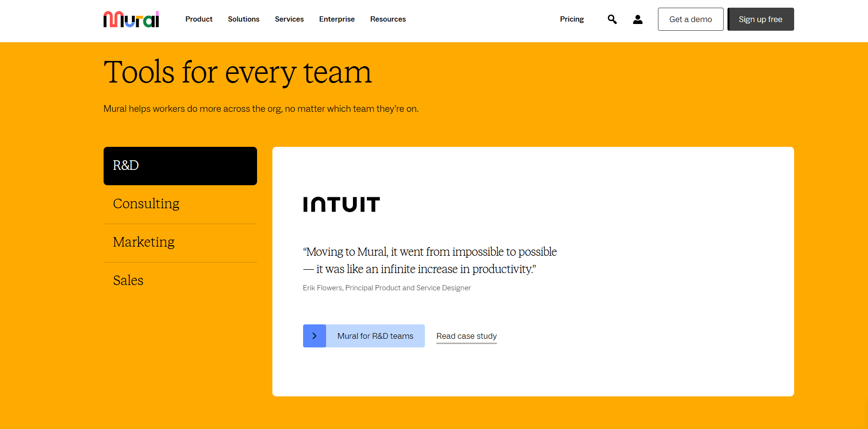Viewport: 868px width, 429px height.
Task: Go to the Pricing page
Action: [x=572, y=19]
